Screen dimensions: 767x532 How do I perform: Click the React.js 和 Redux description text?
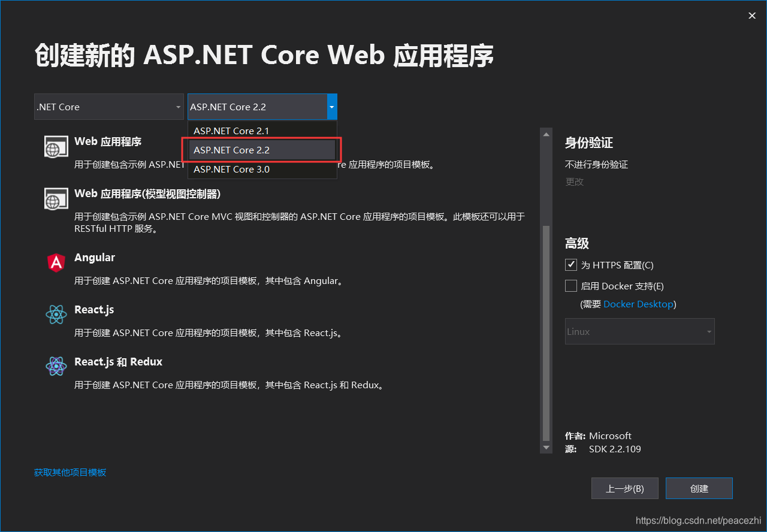230,385
